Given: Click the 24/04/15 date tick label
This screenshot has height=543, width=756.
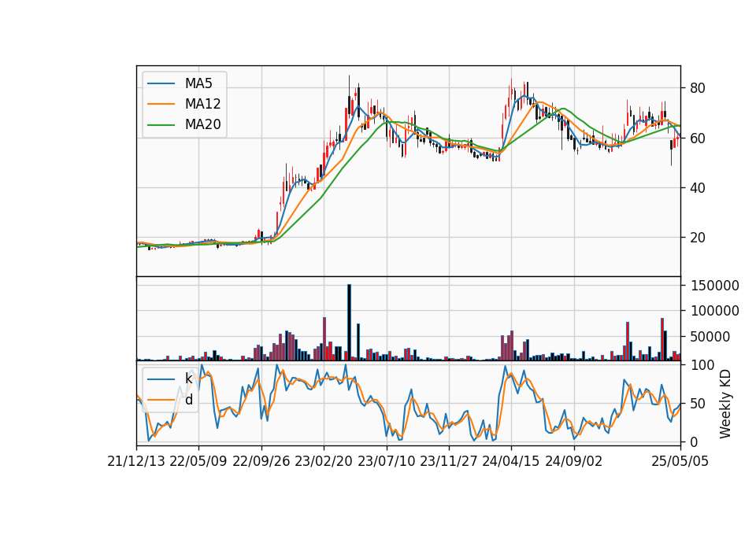Looking at the screenshot, I should (x=511, y=461).
